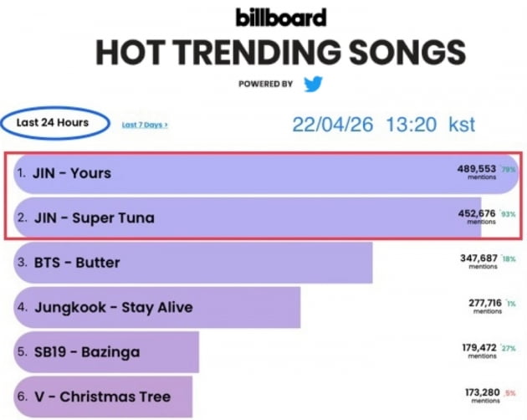Screen dimensions: 527x420
Task: Click the SB19 - Bazinga bar
Action: pos(106,351)
